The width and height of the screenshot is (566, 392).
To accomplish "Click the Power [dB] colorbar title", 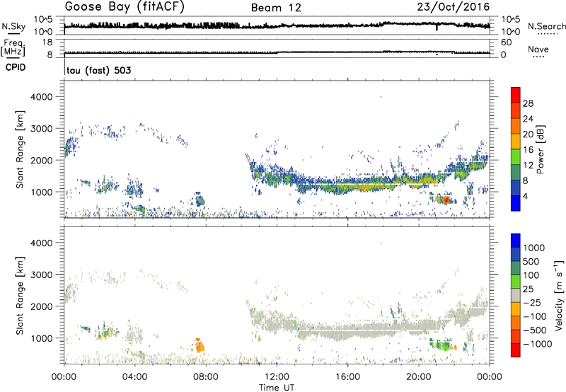I will 540,149.
